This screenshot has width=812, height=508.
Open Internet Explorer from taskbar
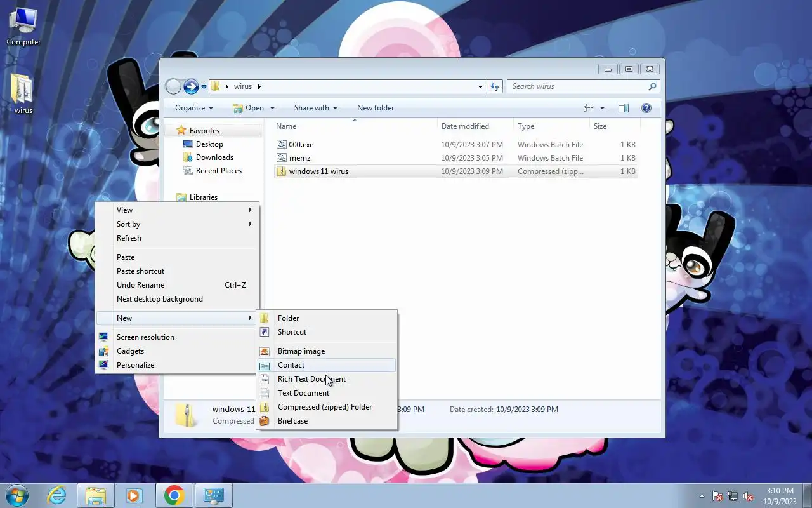57,495
